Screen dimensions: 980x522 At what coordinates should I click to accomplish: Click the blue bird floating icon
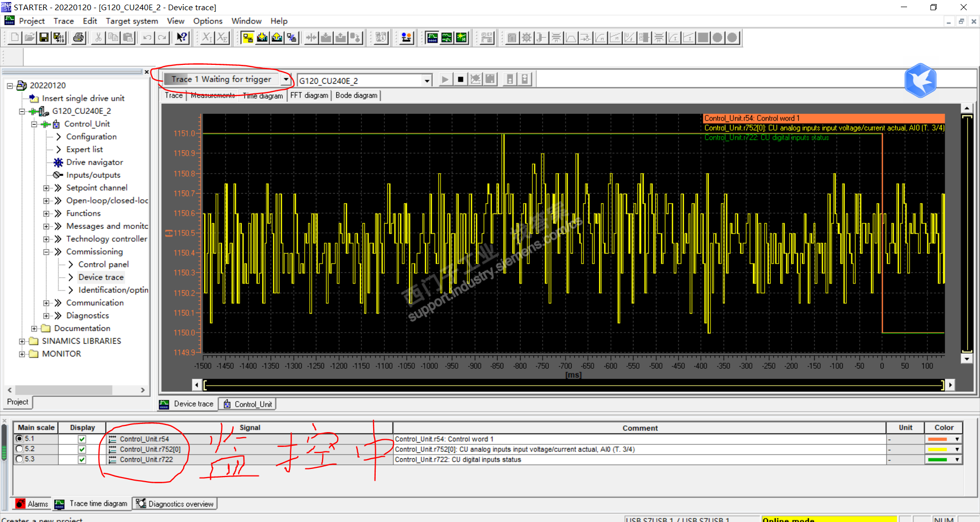tap(920, 80)
